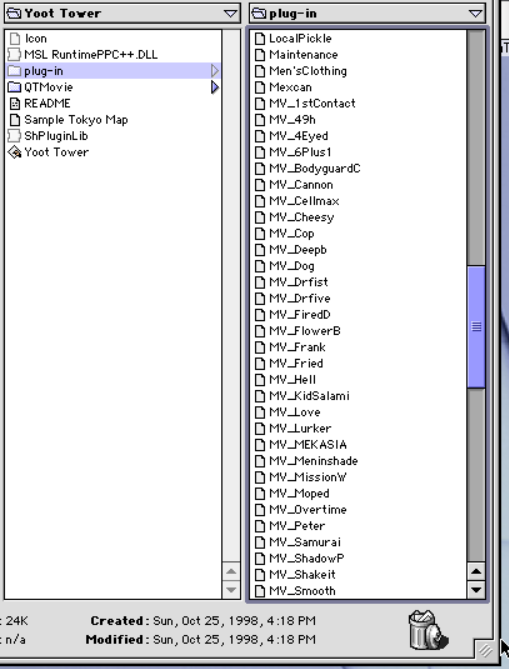
Task: Select the MV_Samurai file name
Action: point(305,542)
